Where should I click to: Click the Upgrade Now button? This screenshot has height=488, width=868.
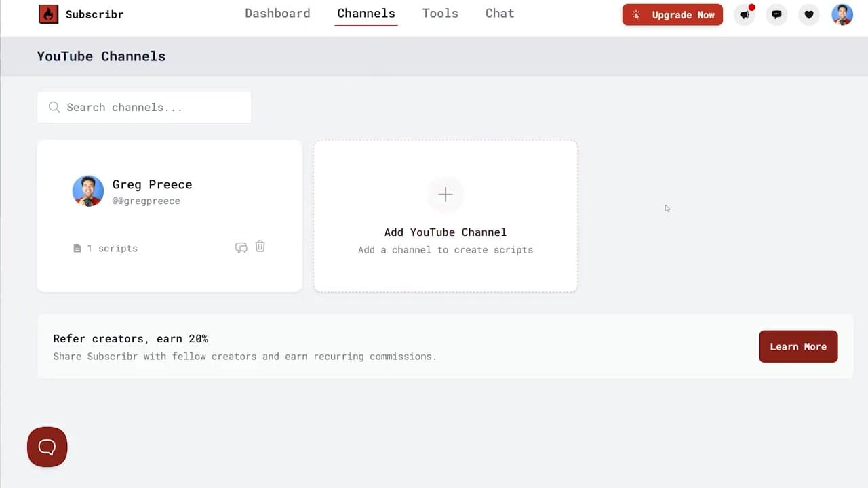pos(673,15)
